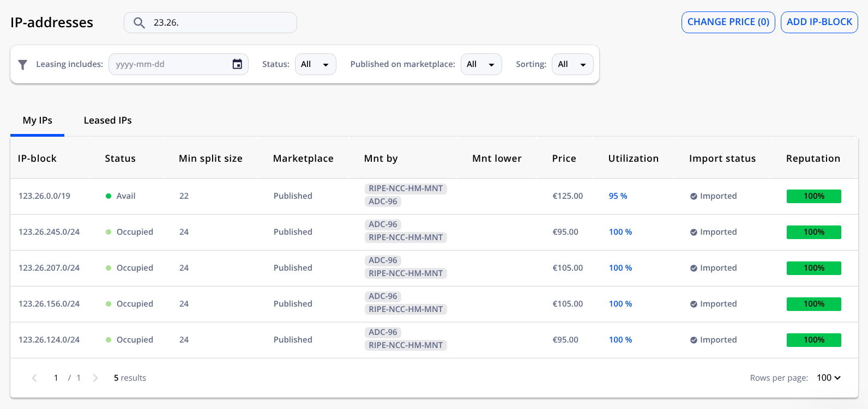Image resolution: width=868 pixels, height=409 pixels.
Task: Click Imported checkmark icon for 123.26.124.0/24
Action: tap(694, 340)
